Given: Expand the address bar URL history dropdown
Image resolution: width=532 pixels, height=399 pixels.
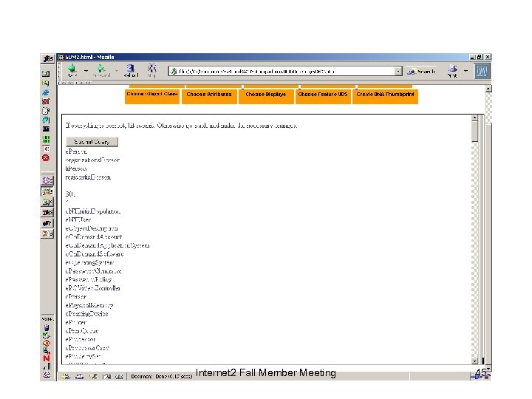Looking at the screenshot, I should (398, 71).
